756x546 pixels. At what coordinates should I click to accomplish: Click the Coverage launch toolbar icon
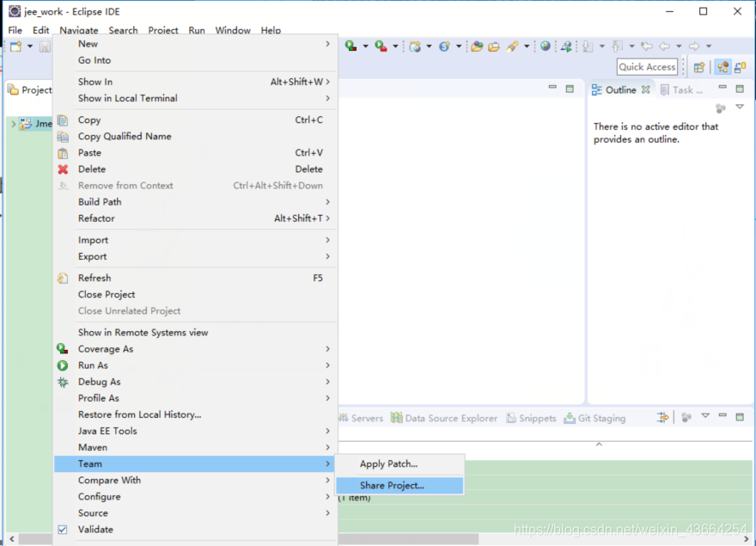tap(351, 46)
